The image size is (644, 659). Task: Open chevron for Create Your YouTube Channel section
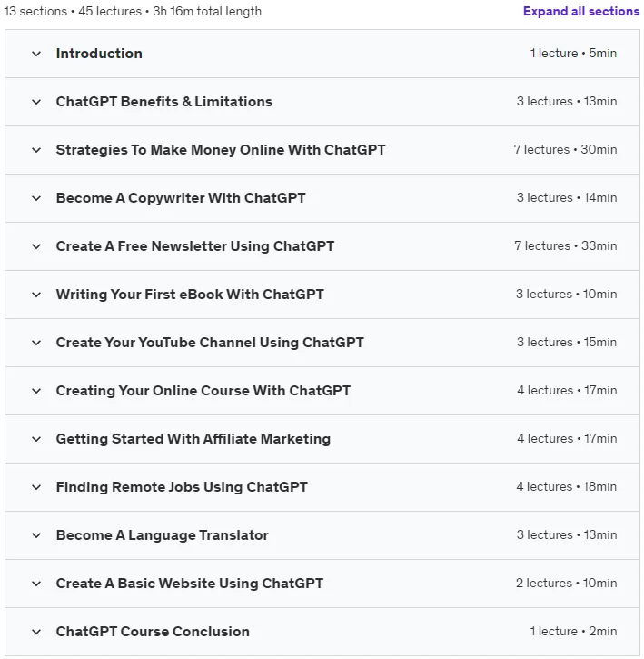(x=36, y=343)
